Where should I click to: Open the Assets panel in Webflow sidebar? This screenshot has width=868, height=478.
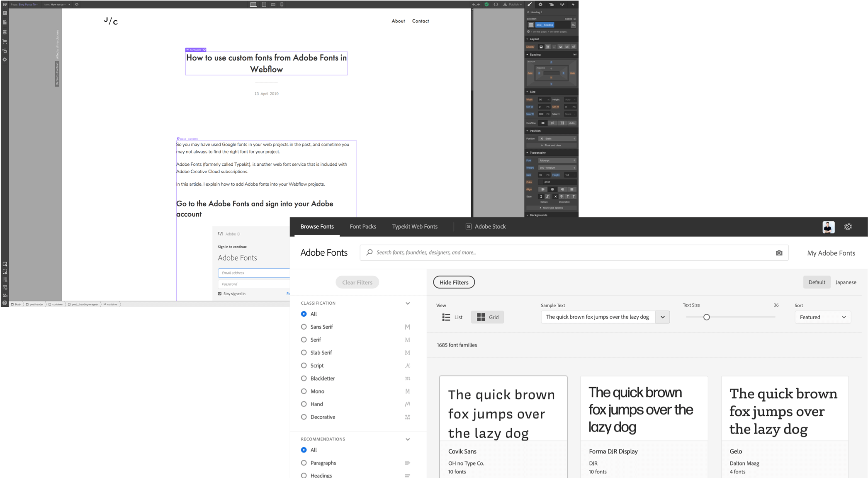pos(5,51)
